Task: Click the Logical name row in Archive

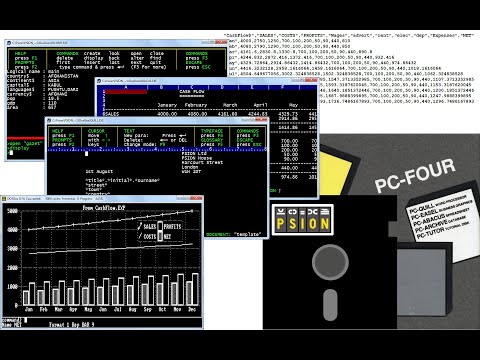Action: click(x=33, y=71)
